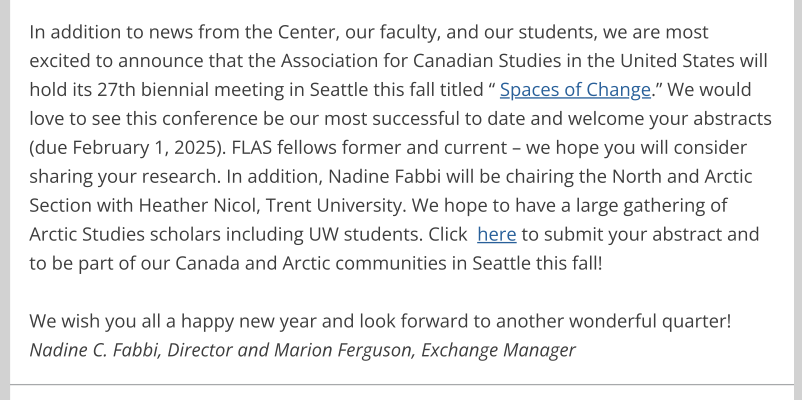802x400 pixels.
Task: Click the words "another wonderful quarter!"
Action: (x=614, y=322)
